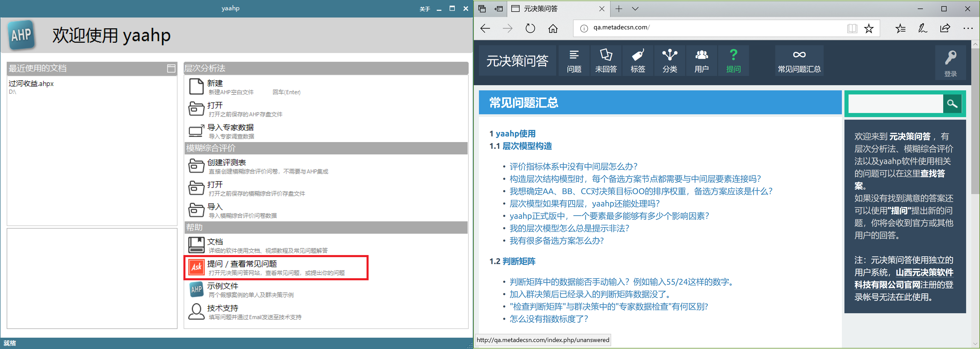Select the 元决策问答 browser tab

click(558, 8)
